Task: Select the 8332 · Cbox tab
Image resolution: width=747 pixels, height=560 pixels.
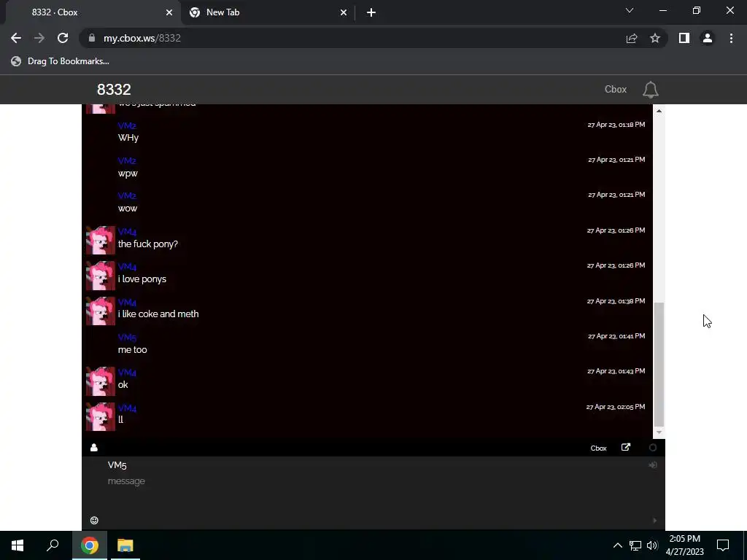Action: [93, 12]
